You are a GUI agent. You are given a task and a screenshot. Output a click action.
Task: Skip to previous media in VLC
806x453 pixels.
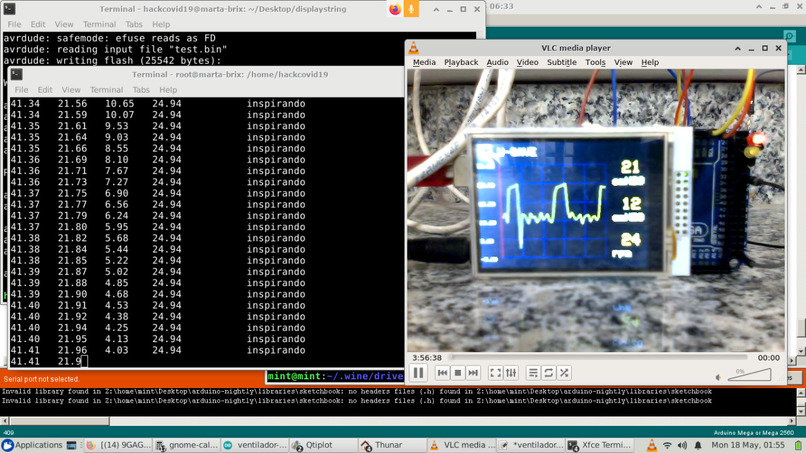[x=442, y=373]
